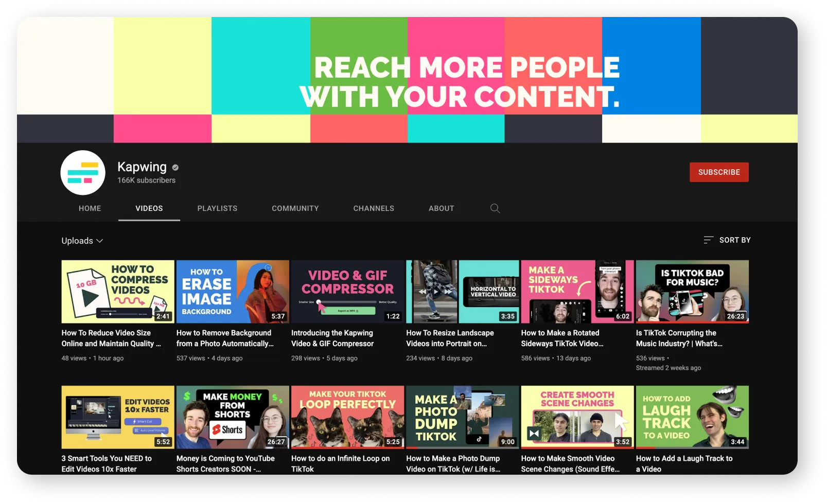This screenshot has width=827, height=504.
Task: Play the 'How to Erase Image Background' thumbnail
Action: pyautogui.click(x=233, y=292)
